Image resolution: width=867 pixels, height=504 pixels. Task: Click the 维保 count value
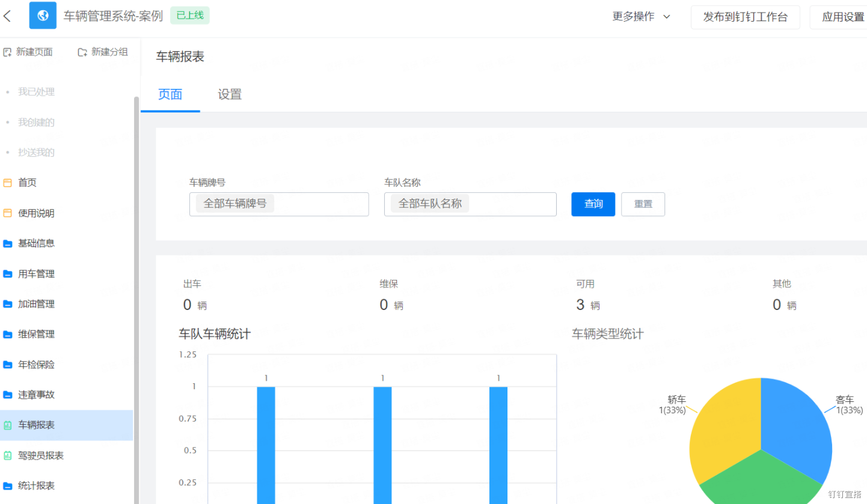click(x=384, y=305)
